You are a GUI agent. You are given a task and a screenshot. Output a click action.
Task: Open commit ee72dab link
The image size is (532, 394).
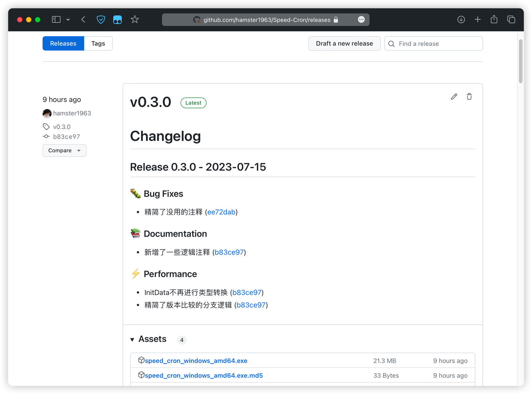coord(221,212)
